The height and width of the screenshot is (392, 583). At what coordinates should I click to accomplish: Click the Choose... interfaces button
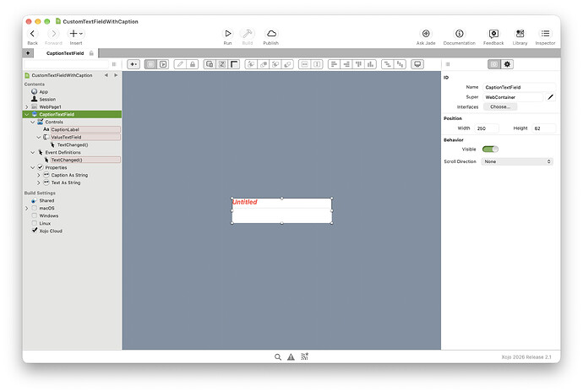(500, 106)
